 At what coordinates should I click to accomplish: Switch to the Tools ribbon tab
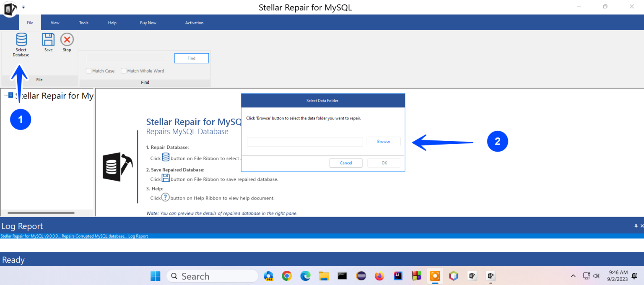point(83,23)
